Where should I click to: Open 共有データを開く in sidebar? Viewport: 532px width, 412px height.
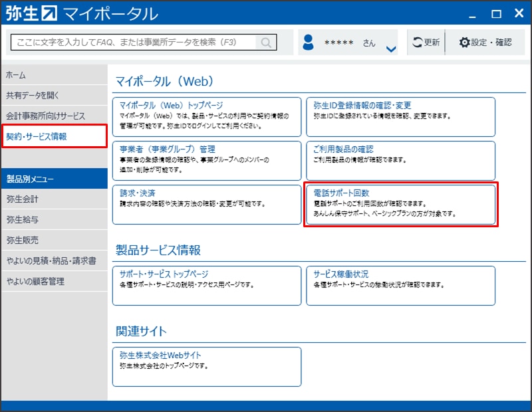(x=55, y=95)
